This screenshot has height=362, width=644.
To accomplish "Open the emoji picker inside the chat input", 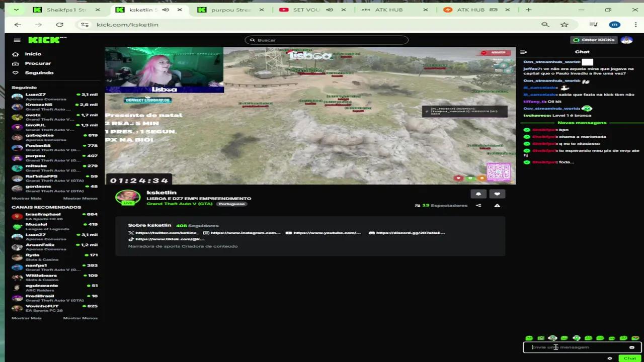I will [631, 347].
